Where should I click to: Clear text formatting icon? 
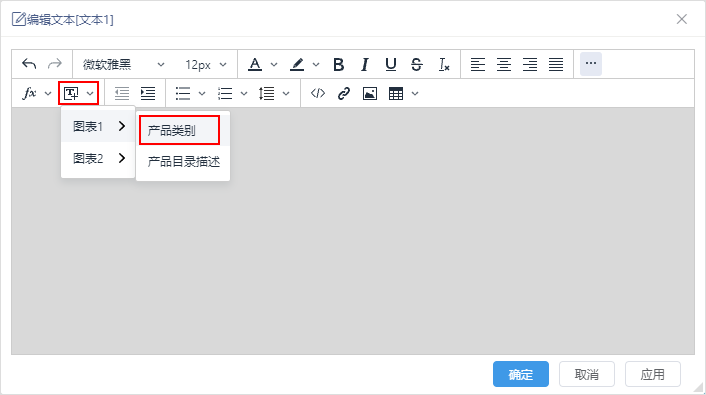point(444,64)
